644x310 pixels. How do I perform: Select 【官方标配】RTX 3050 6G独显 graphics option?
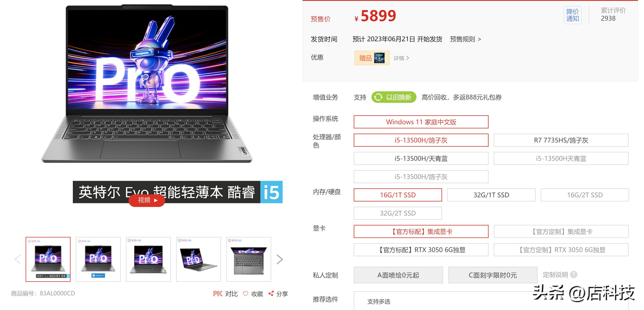421,250
